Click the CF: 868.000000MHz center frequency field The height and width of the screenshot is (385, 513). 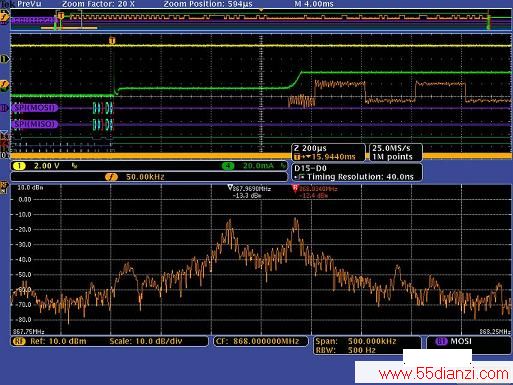click(261, 341)
